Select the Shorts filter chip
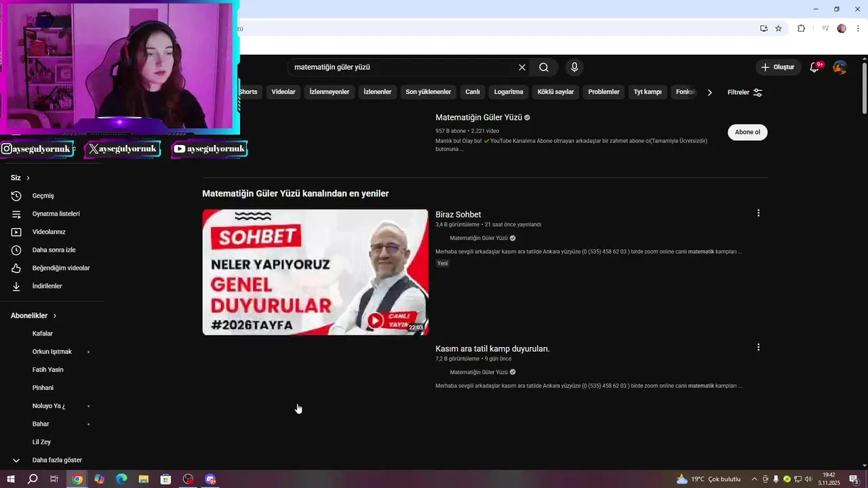Viewport: 868px width, 488px height. (248, 92)
